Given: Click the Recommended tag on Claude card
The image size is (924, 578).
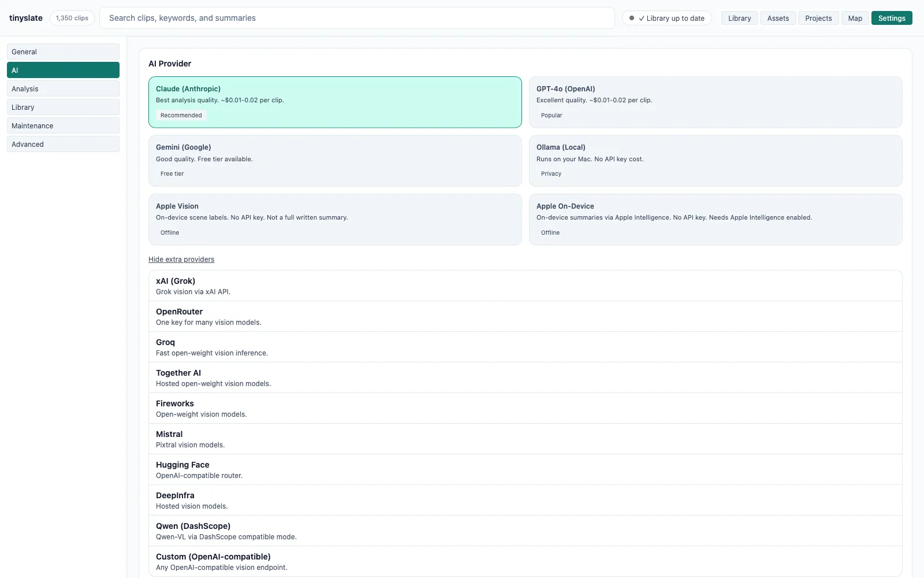Looking at the screenshot, I should [x=181, y=116].
